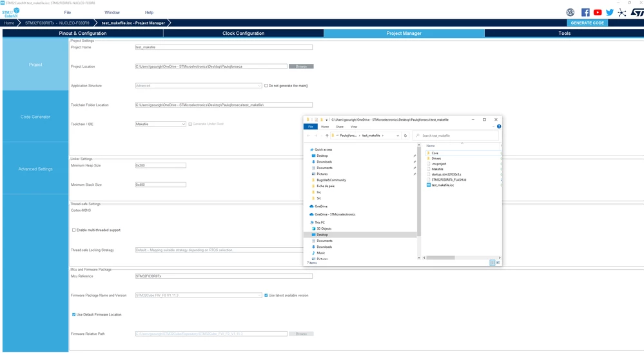The image size is (644, 353).
Task: Click the Minimum Stack Size field
Action: (161, 185)
